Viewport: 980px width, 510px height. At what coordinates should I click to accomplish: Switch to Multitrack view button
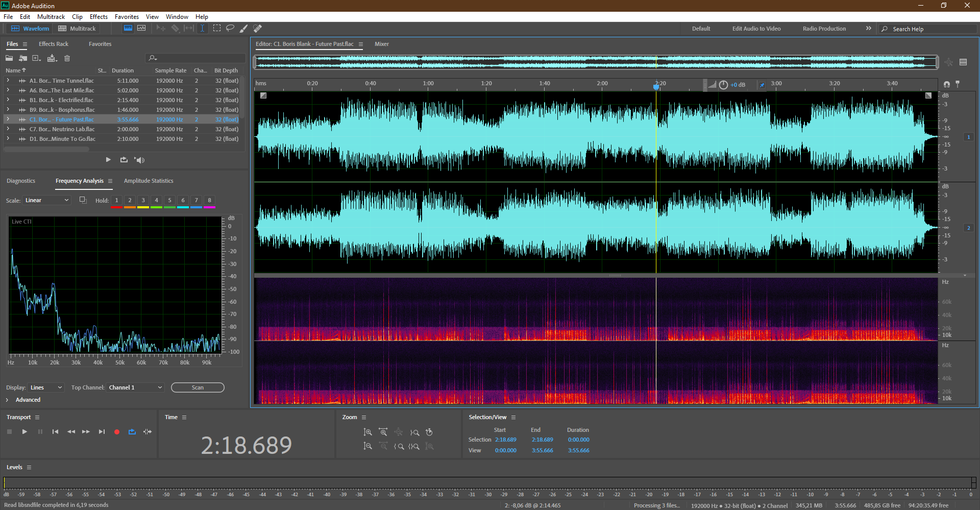[x=77, y=29]
